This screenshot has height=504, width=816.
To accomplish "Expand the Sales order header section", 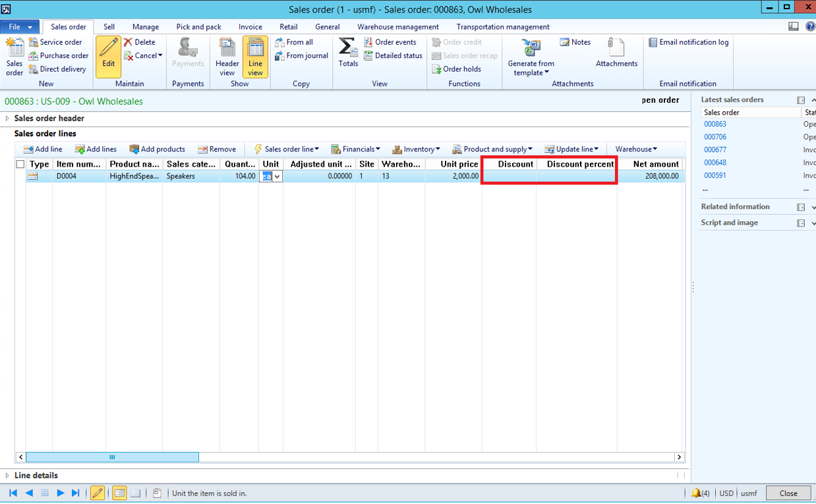I will pyautogui.click(x=7, y=119).
